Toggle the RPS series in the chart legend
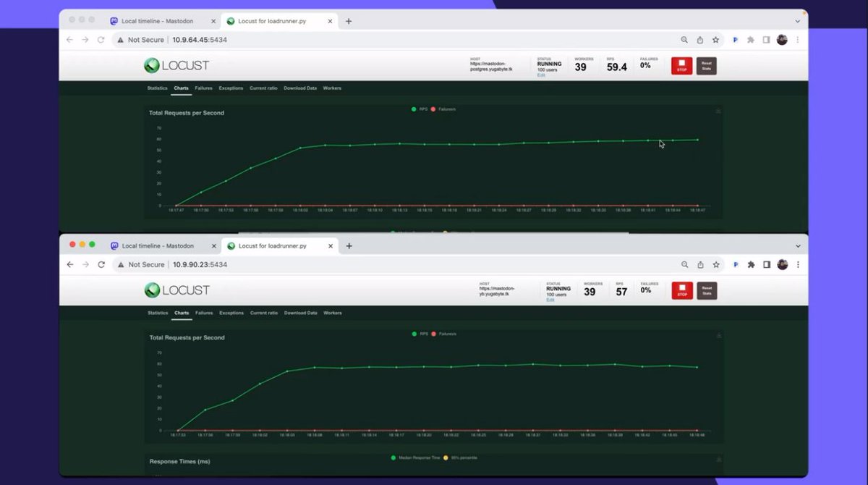The image size is (868, 485). [x=421, y=109]
